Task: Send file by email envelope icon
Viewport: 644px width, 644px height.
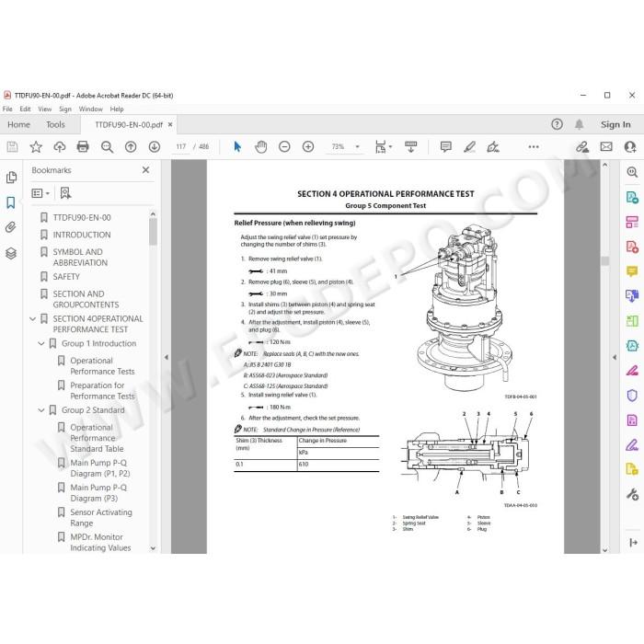Action: [x=606, y=146]
